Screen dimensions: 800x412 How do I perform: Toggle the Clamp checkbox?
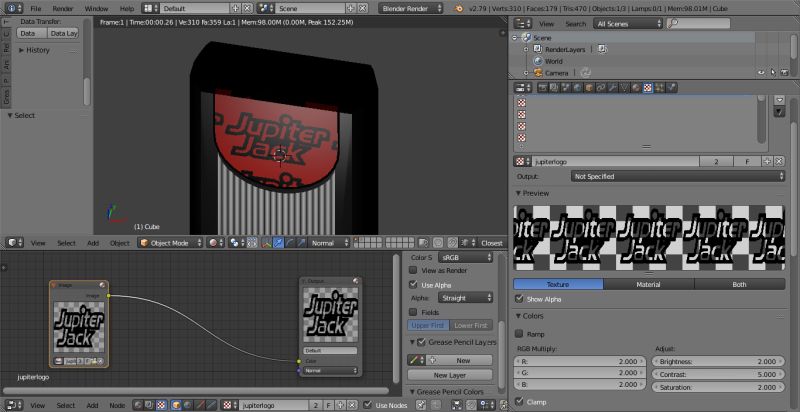coord(519,402)
